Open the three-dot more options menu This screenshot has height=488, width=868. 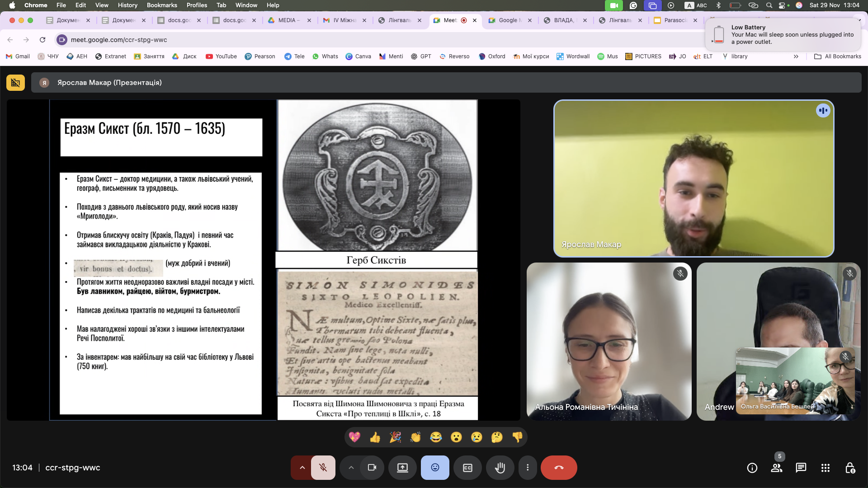tap(527, 468)
